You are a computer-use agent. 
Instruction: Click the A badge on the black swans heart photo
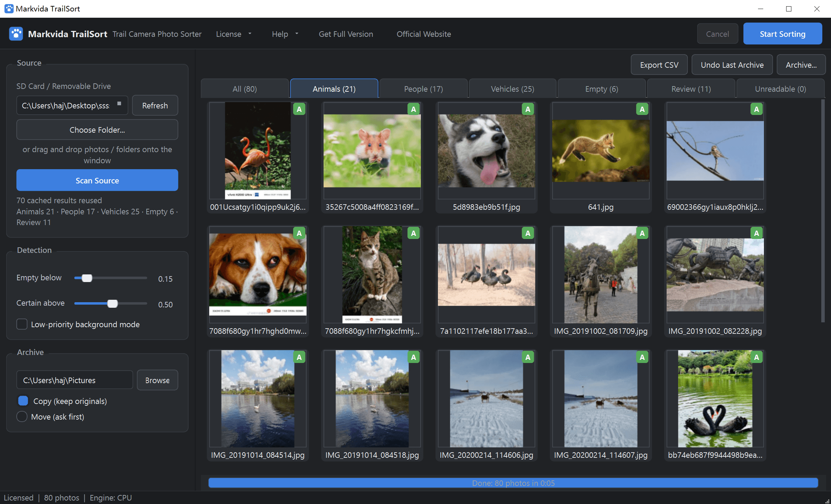pos(757,357)
